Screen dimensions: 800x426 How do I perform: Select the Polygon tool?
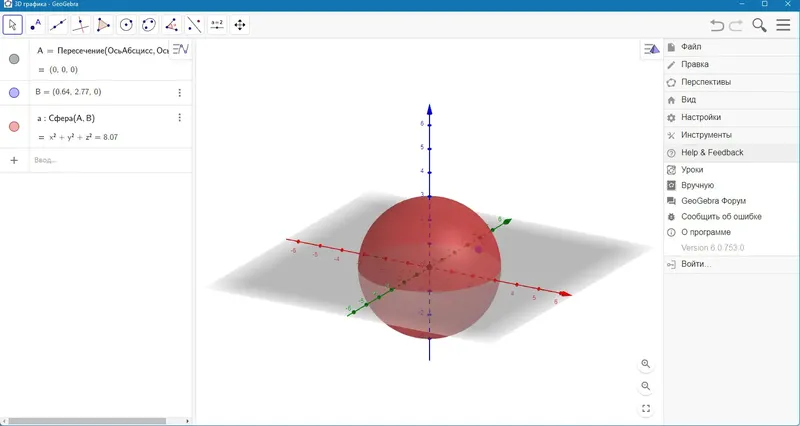pos(104,24)
